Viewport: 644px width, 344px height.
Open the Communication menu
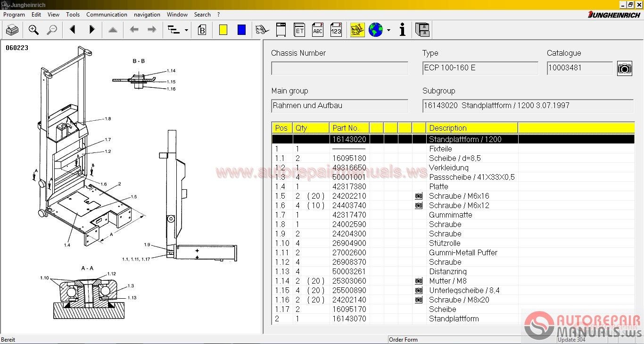[x=107, y=15]
